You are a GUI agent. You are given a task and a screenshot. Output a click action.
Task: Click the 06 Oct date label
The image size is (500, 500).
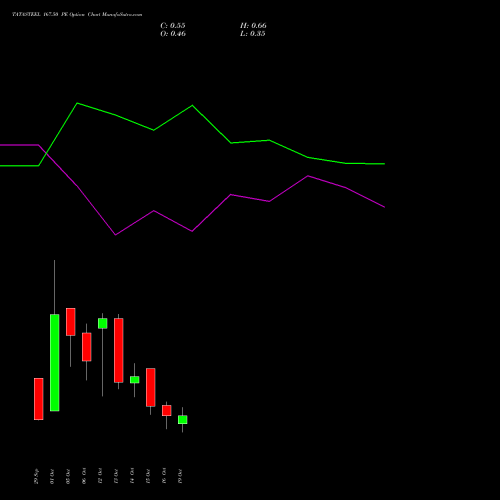tap(84, 476)
